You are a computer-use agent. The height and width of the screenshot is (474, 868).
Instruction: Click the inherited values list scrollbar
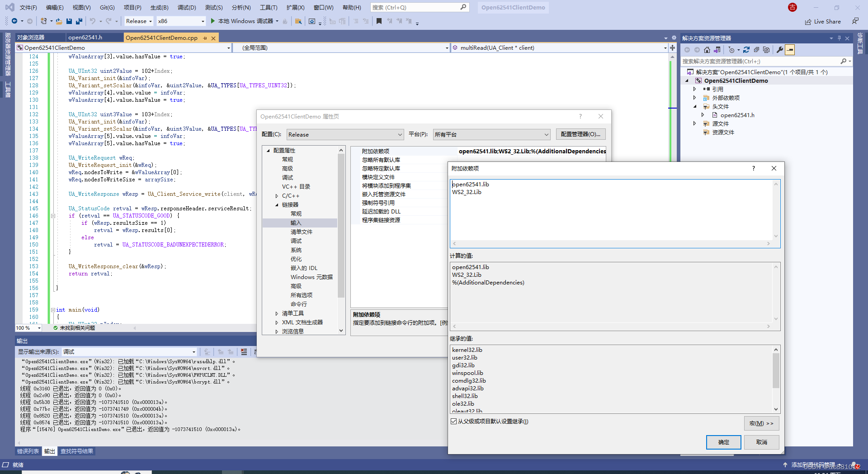pos(776,379)
